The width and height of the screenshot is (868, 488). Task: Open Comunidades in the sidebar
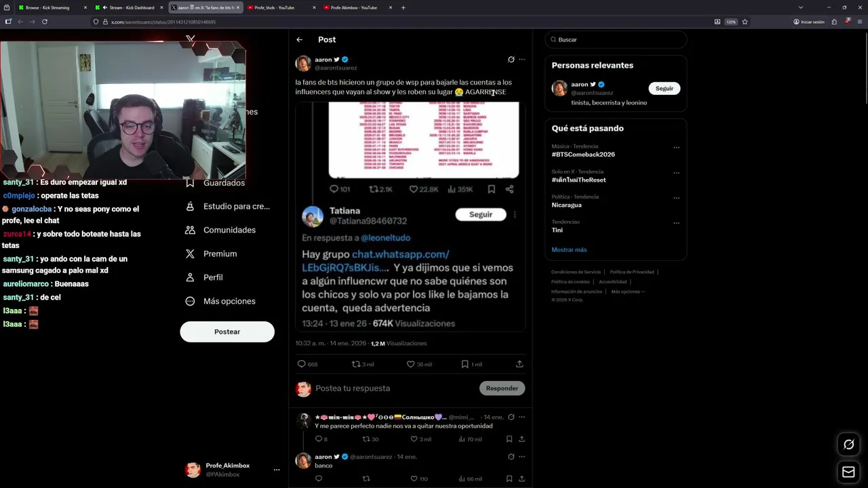(x=220, y=230)
